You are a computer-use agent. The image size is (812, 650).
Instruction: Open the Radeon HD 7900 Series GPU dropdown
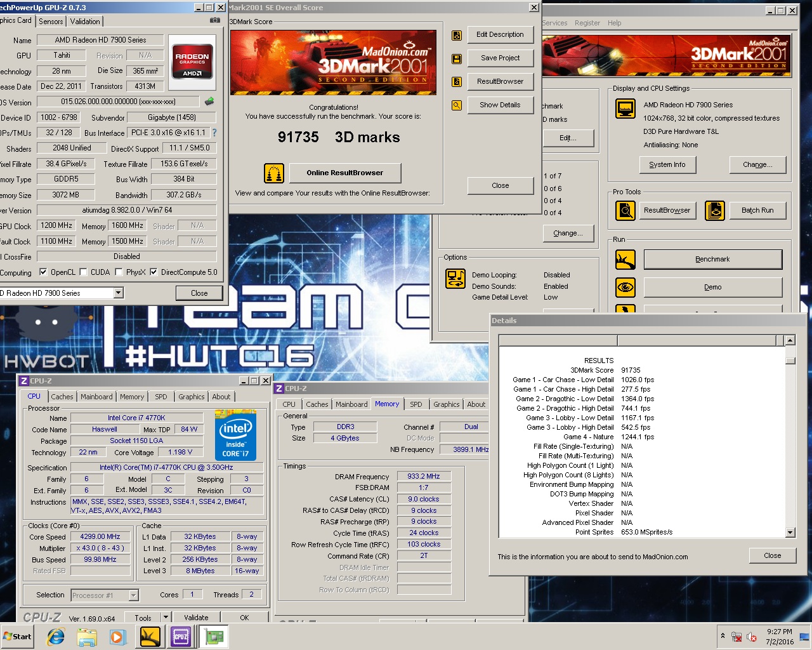click(118, 293)
